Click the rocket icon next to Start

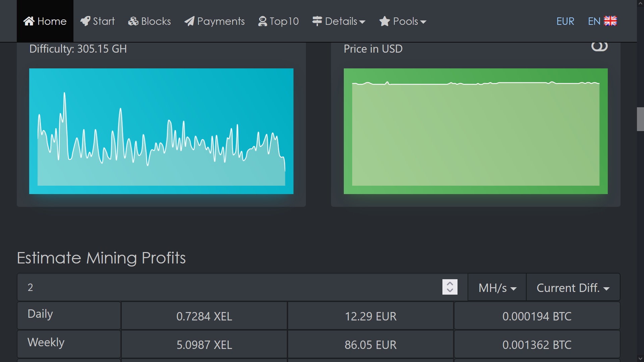85,21
